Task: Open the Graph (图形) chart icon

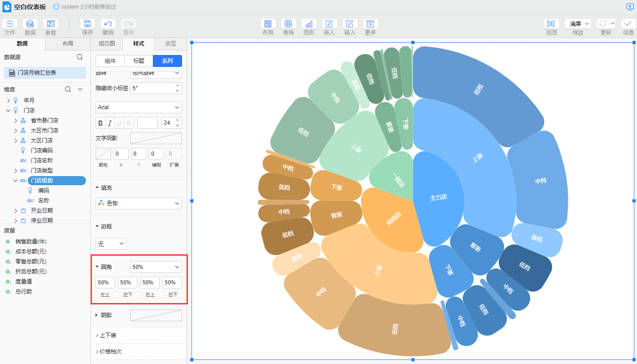Action: (x=309, y=24)
